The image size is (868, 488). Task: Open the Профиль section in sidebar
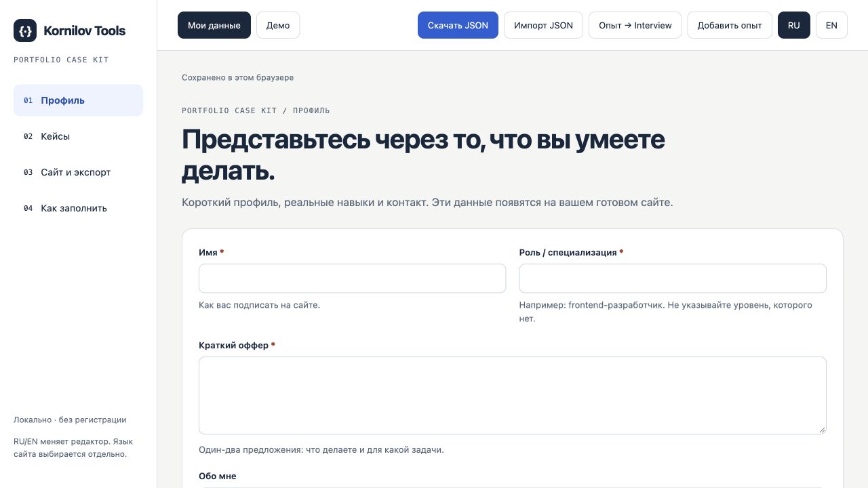click(78, 100)
